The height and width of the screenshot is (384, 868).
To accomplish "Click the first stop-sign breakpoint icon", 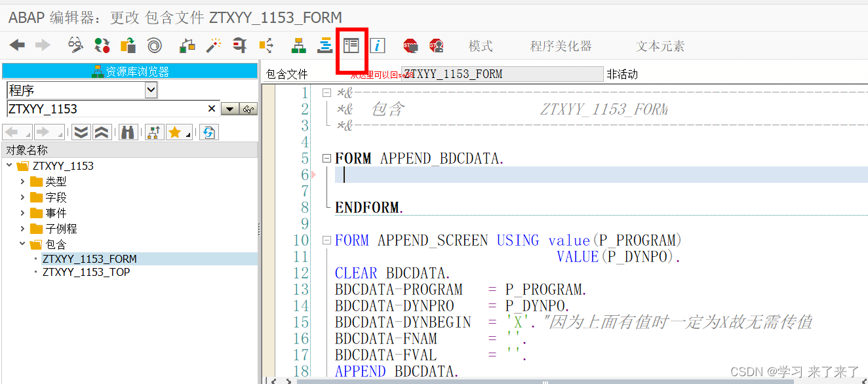I will [410, 45].
